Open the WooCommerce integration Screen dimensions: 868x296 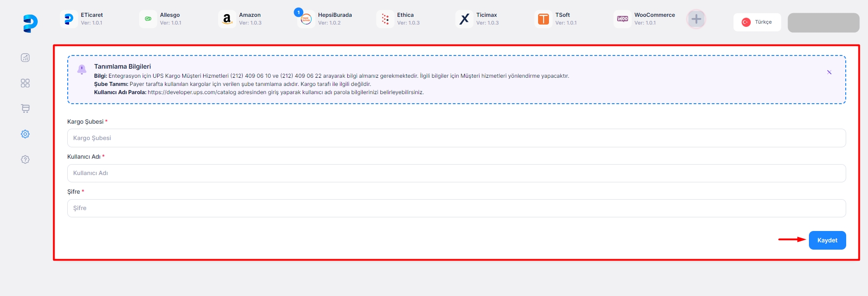coord(644,19)
